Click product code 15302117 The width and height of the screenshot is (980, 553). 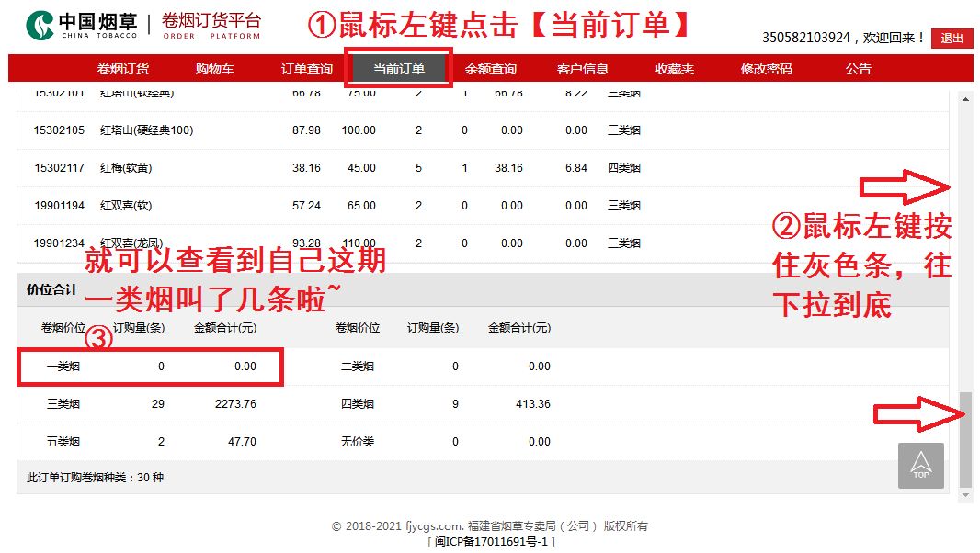(x=59, y=167)
